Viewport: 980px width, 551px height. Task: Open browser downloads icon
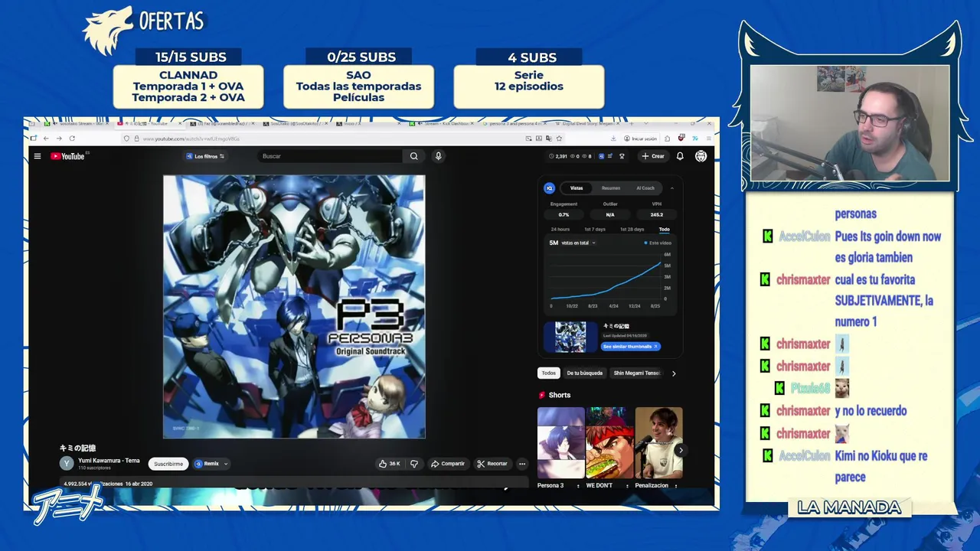[613, 139]
